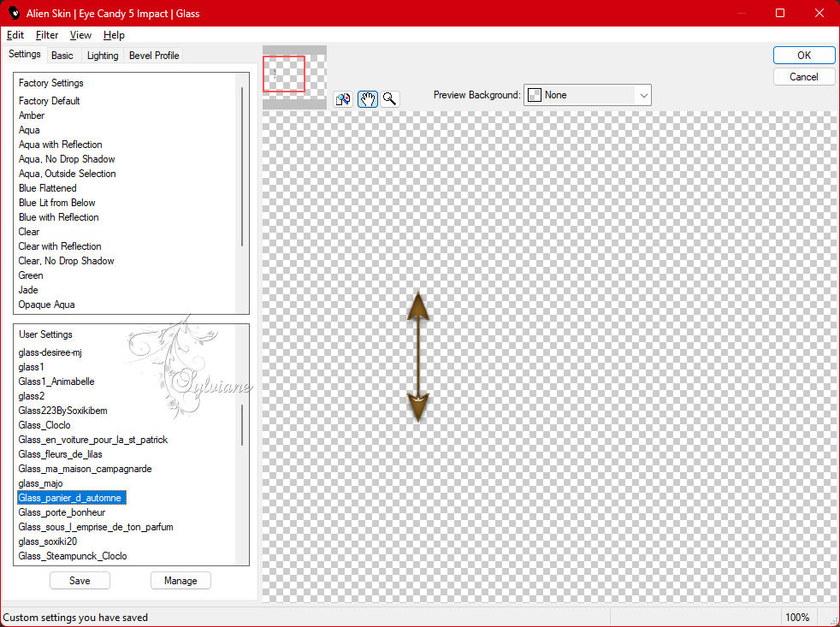Viewport: 840px width, 627px height.
Task: Choose Glass223BySoxikibem user setting
Action: [x=62, y=411]
